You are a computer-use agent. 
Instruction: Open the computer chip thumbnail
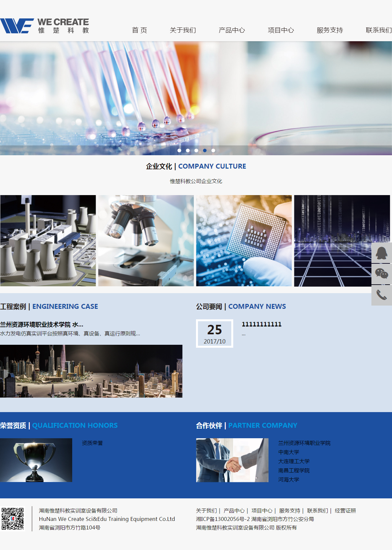pyautogui.click(x=244, y=241)
